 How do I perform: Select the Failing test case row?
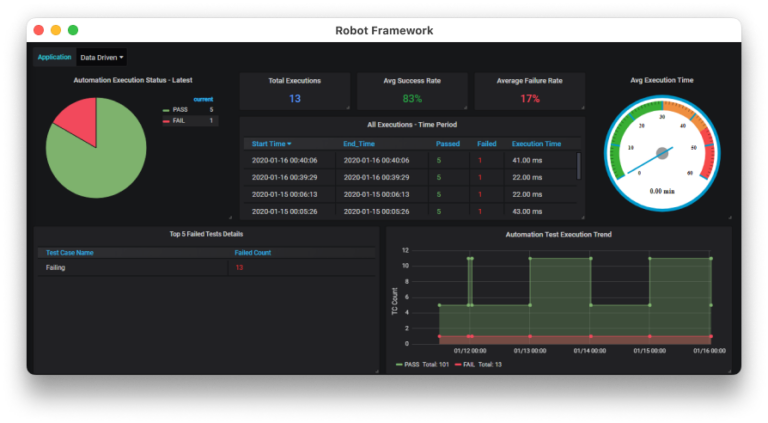pyautogui.click(x=206, y=267)
